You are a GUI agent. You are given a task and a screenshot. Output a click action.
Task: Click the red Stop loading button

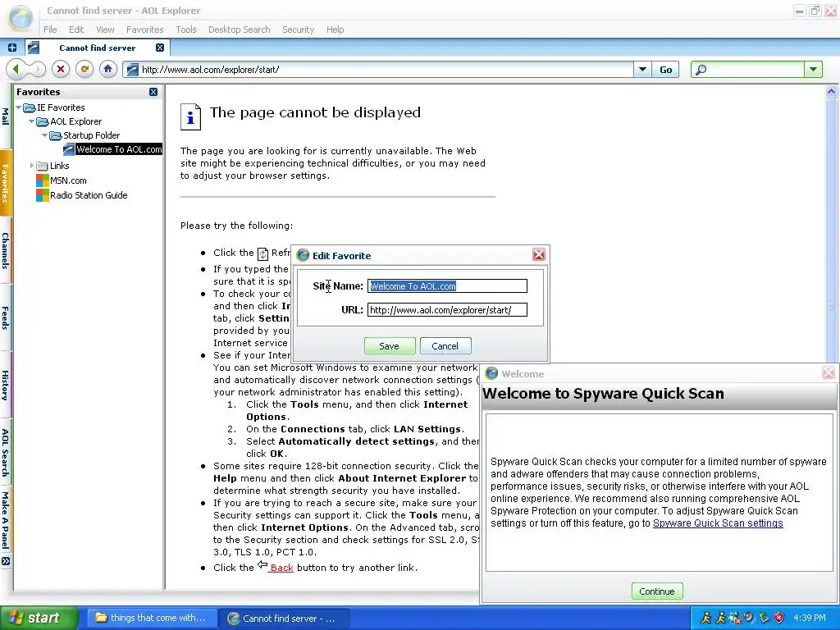(x=61, y=69)
